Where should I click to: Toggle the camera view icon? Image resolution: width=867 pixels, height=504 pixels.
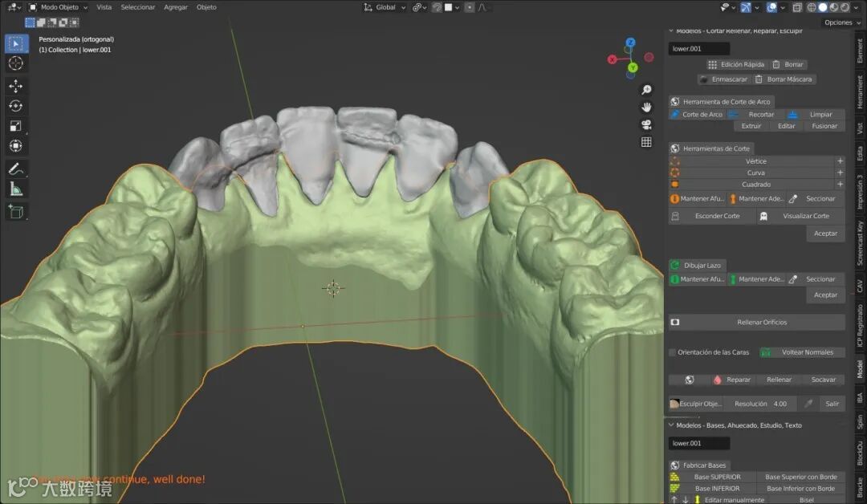pos(645,125)
